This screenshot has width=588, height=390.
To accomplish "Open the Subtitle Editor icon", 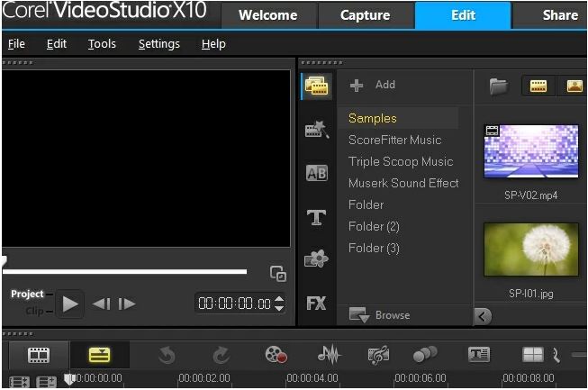I will coord(479,354).
